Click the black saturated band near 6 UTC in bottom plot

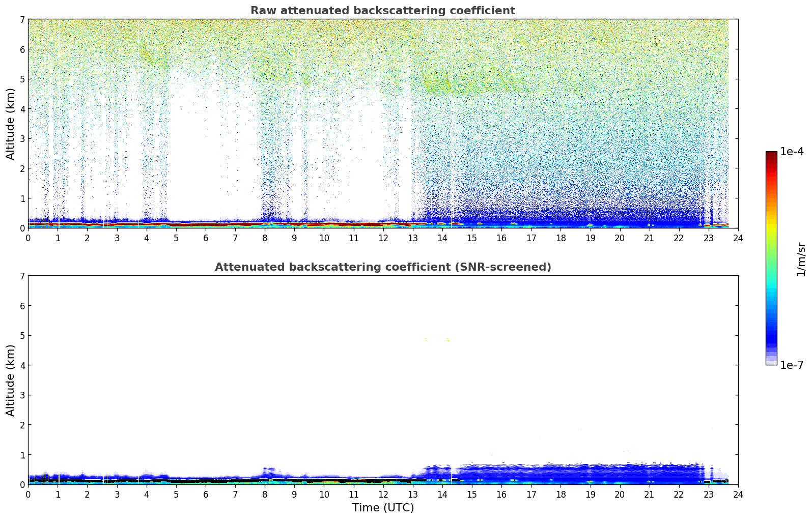click(x=206, y=480)
